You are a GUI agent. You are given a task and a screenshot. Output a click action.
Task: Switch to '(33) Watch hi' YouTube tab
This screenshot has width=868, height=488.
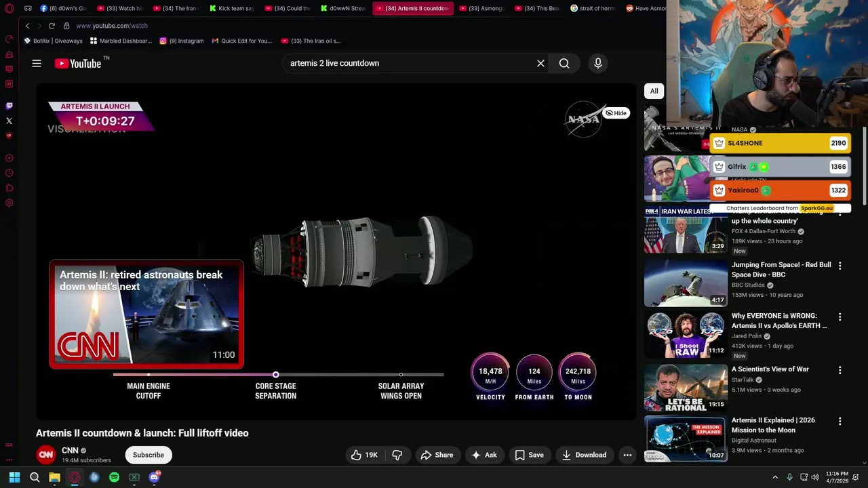click(119, 8)
